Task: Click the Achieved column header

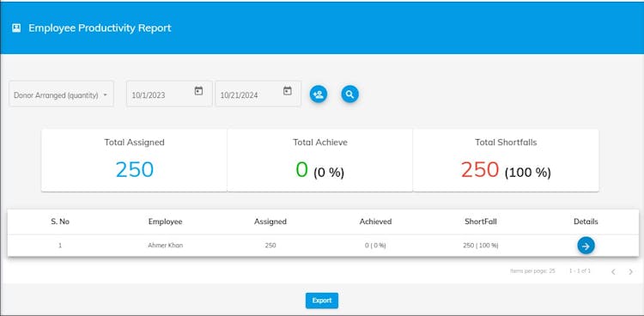Action: click(x=375, y=222)
